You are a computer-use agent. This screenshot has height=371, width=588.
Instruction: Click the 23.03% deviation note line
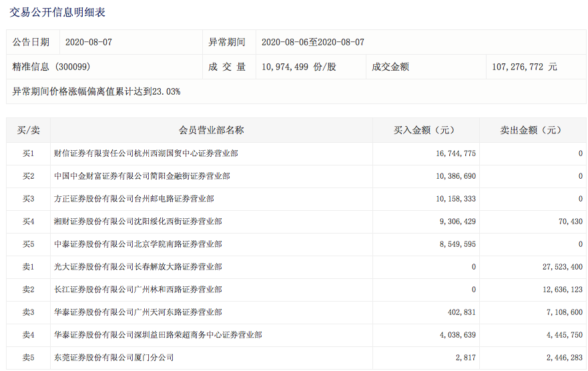tap(96, 92)
